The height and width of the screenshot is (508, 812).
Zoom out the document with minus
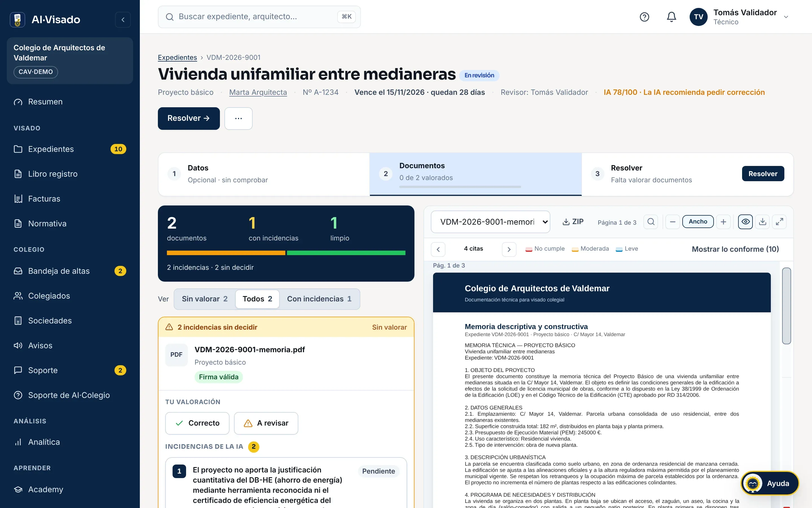click(x=673, y=222)
